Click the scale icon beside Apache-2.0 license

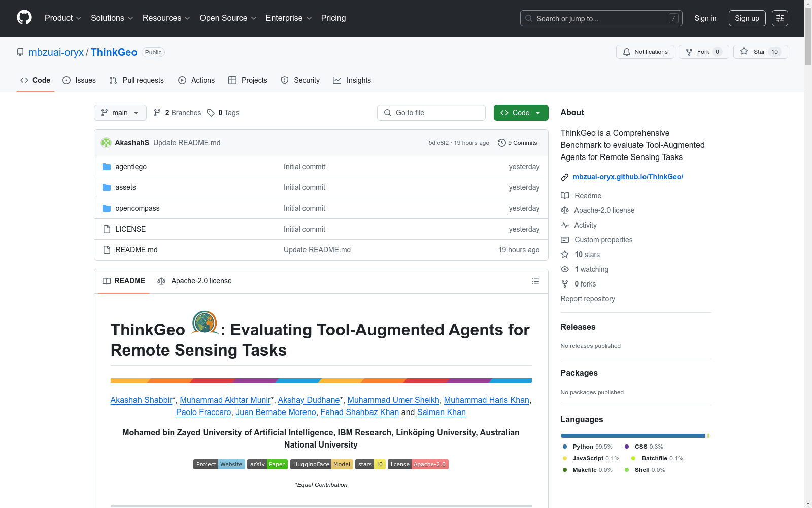coord(565,210)
